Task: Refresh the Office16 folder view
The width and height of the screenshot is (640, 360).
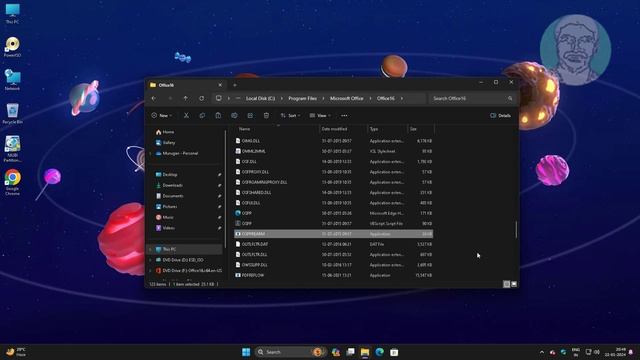Action: pyautogui.click(x=202, y=98)
